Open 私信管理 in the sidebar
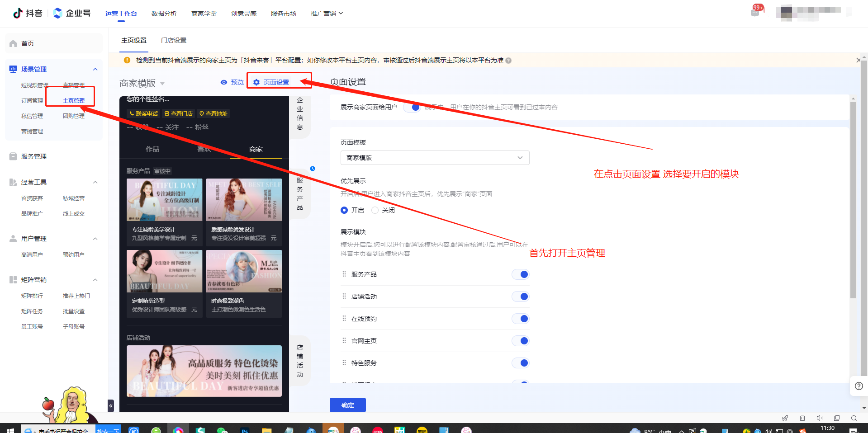The image size is (868, 433). click(32, 116)
